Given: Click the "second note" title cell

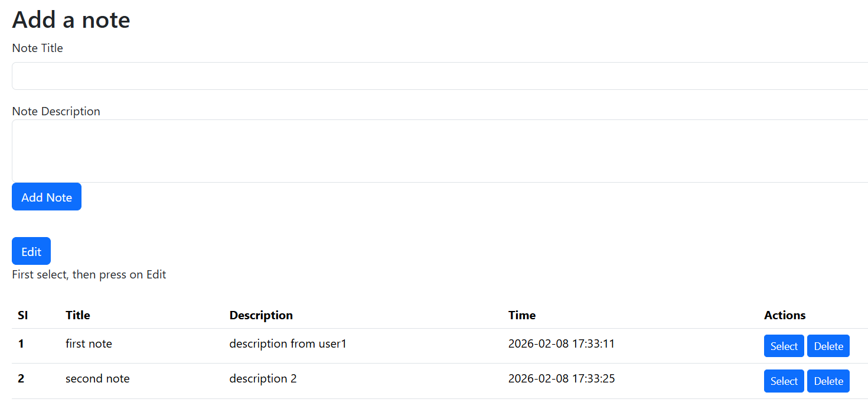Looking at the screenshot, I should pyautogui.click(x=97, y=378).
